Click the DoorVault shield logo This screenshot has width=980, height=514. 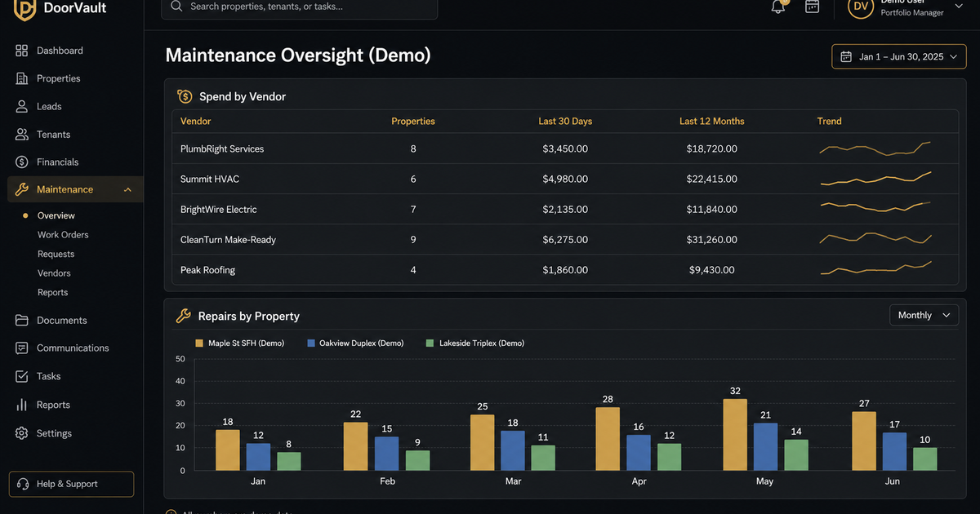(24, 9)
